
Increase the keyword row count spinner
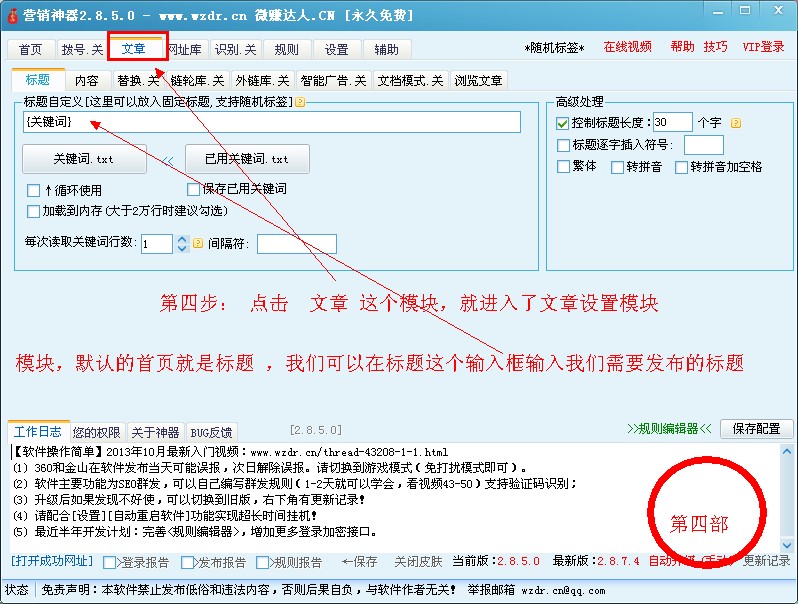click(x=182, y=239)
